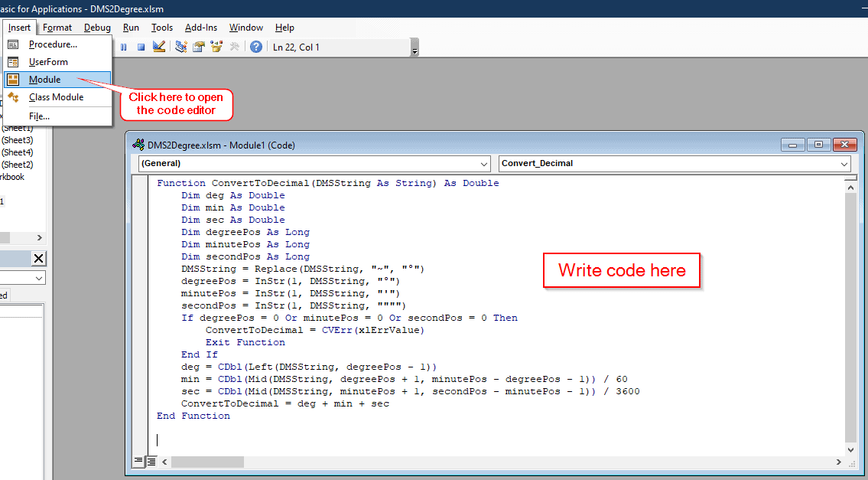Click the UserForm menu item icon
Viewport: 868px width, 480px height.
[x=13, y=62]
